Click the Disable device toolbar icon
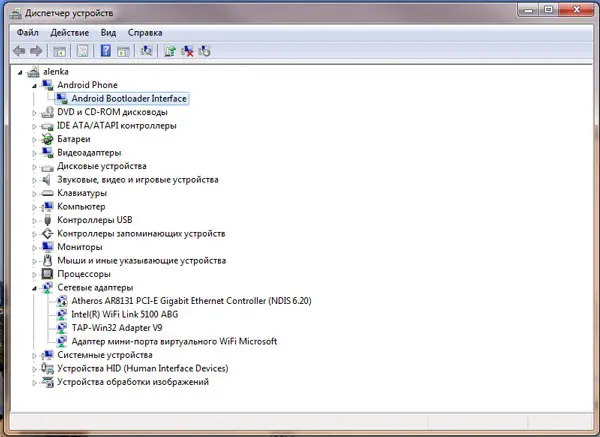This screenshot has width=600, height=437. pyautogui.click(x=205, y=51)
